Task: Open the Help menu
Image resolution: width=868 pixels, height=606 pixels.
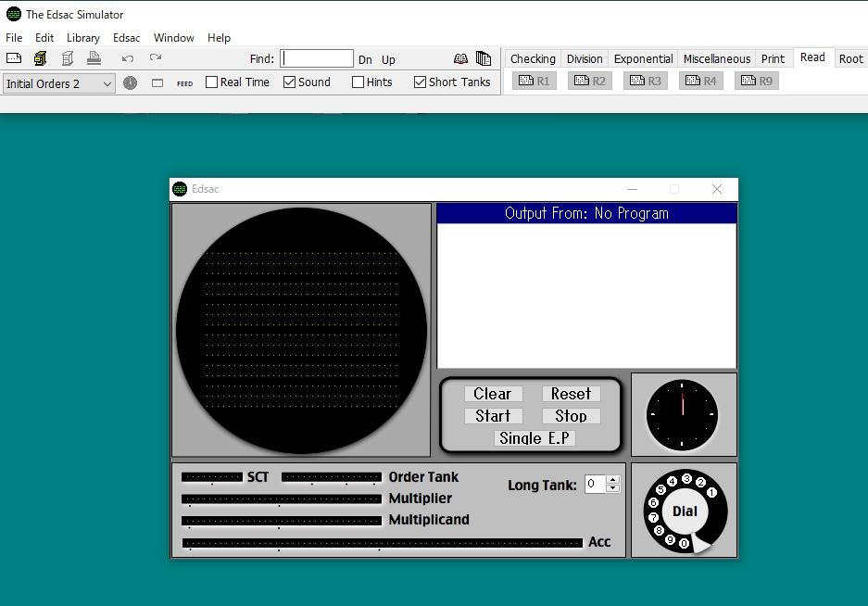Action: point(220,38)
